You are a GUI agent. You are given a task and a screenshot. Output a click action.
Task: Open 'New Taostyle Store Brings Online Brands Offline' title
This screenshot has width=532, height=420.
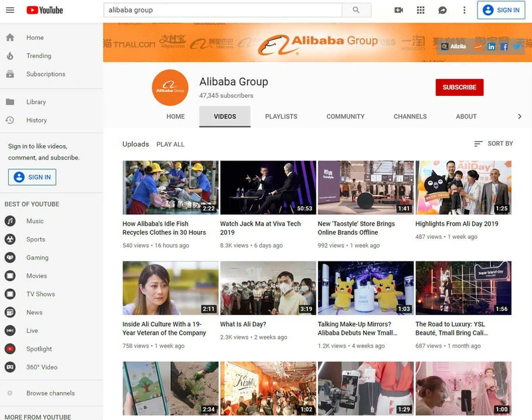(356, 228)
